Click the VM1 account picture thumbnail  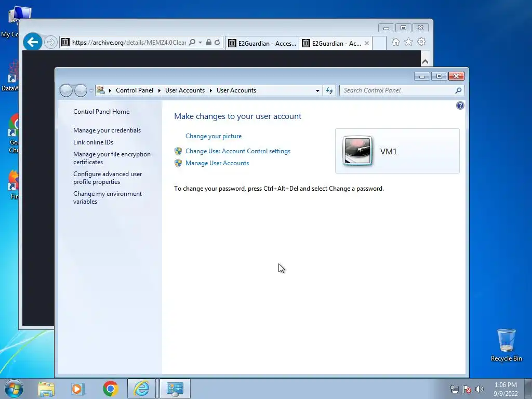357,151
